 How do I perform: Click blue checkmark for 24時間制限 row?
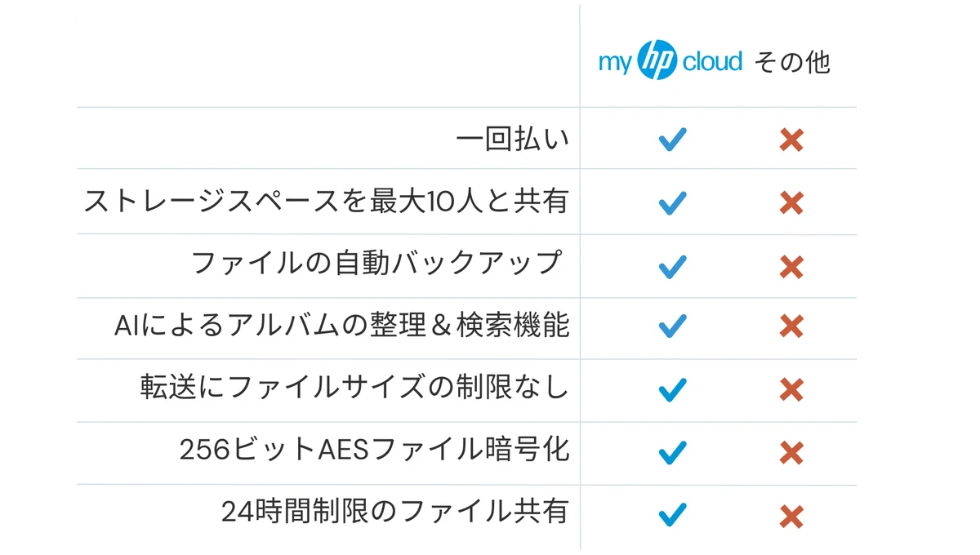(672, 515)
